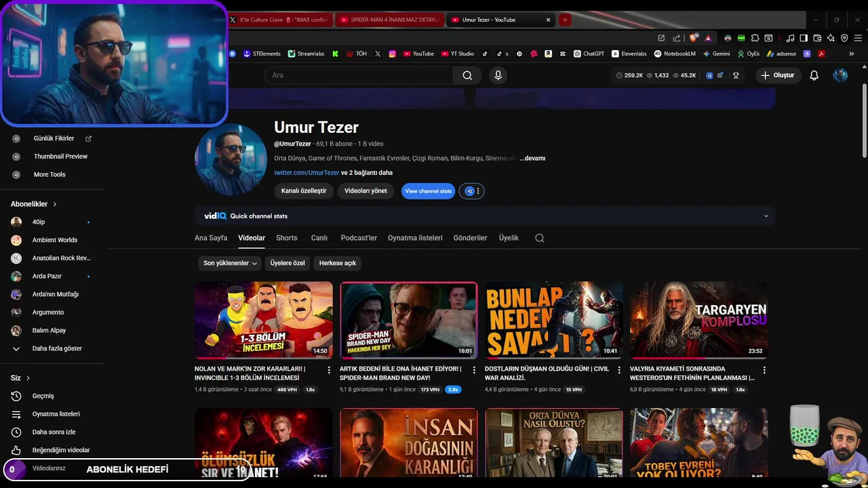868x488 pixels.
Task: Open the YT Studio bookmark
Action: (x=458, y=54)
